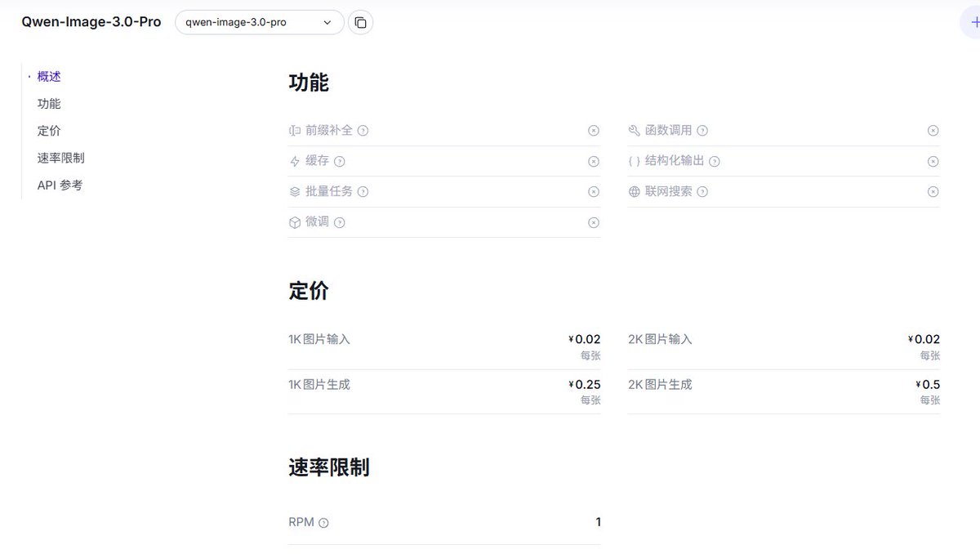The width and height of the screenshot is (980, 554).
Task: Click the ¥0.5 price value
Action: (928, 385)
